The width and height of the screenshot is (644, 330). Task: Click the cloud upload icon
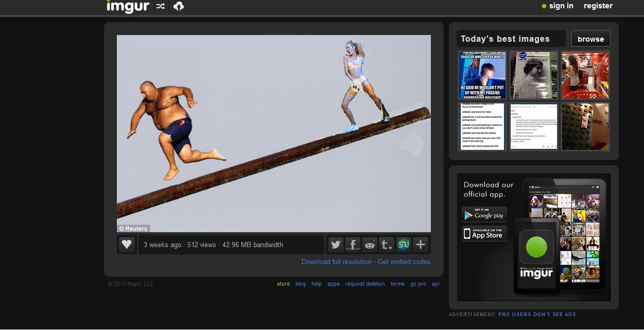click(x=179, y=7)
